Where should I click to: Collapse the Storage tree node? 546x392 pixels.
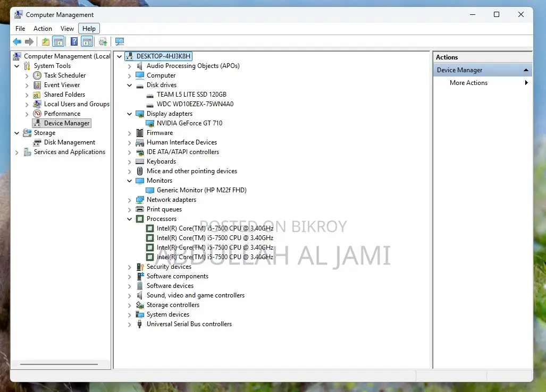pos(16,133)
